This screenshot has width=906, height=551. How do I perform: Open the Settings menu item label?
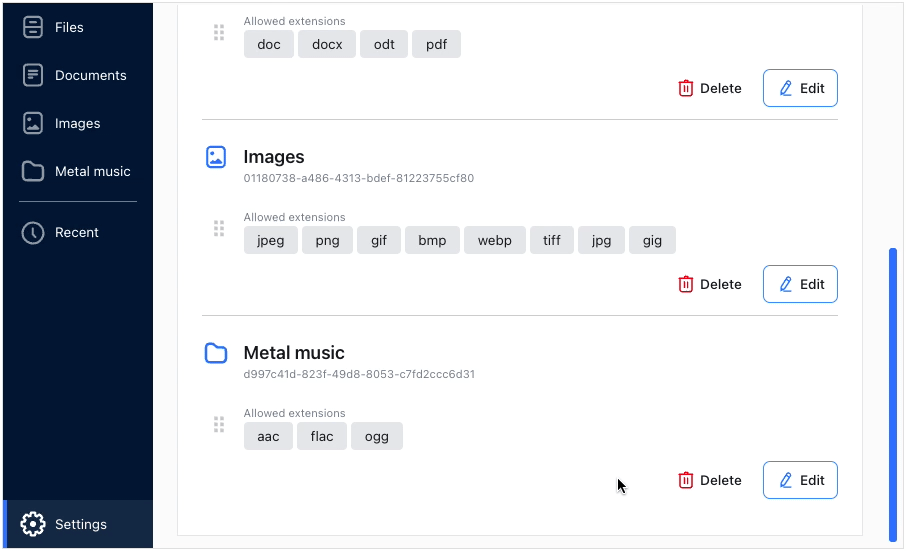(81, 524)
